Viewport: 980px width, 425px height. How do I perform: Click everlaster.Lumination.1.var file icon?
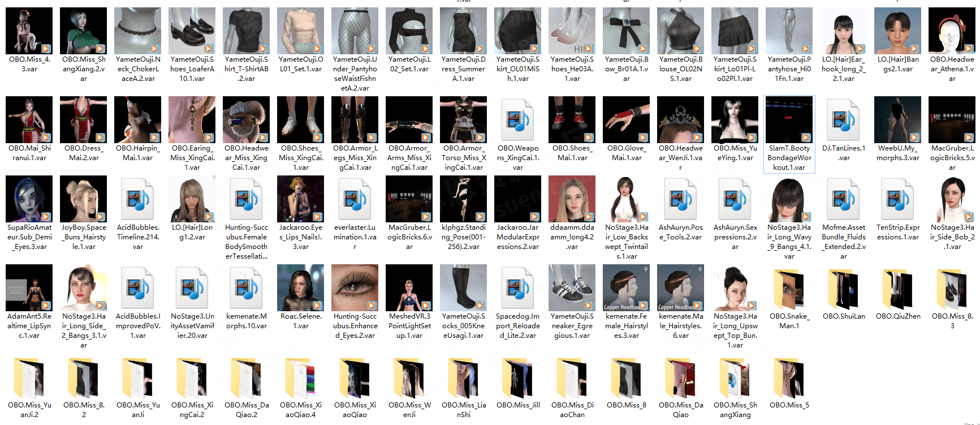pos(355,199)
